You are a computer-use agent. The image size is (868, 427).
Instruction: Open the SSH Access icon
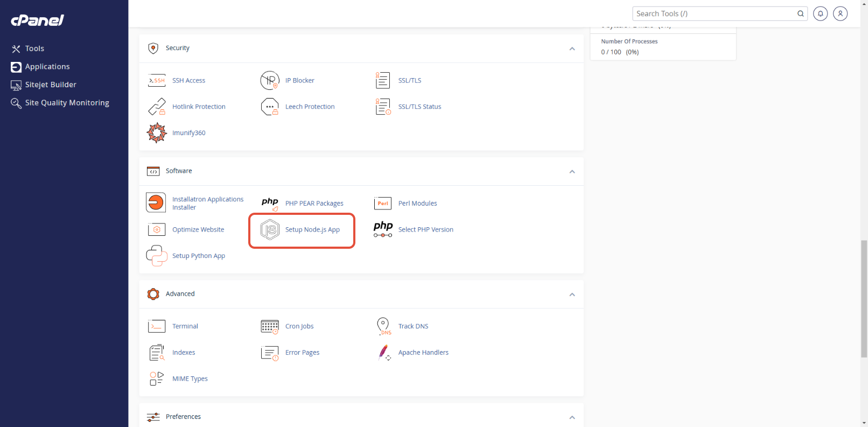(x=157, y=80)
